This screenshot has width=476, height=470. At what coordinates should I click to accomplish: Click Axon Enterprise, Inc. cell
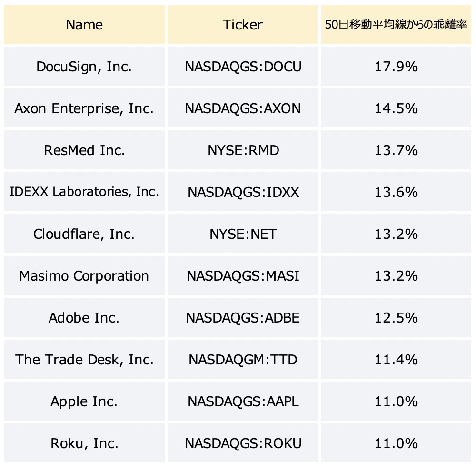[x=84, y=108]
